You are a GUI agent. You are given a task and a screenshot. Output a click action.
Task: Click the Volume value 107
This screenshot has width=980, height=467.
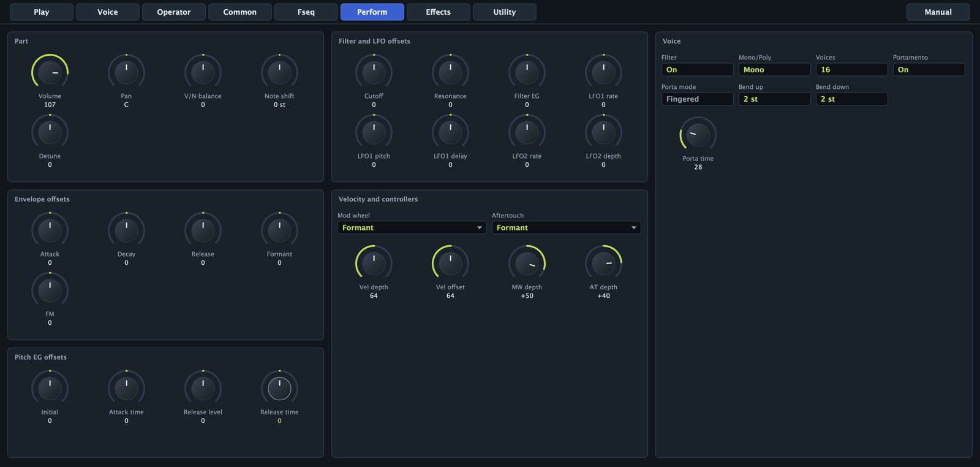click(x=50, y=105)
